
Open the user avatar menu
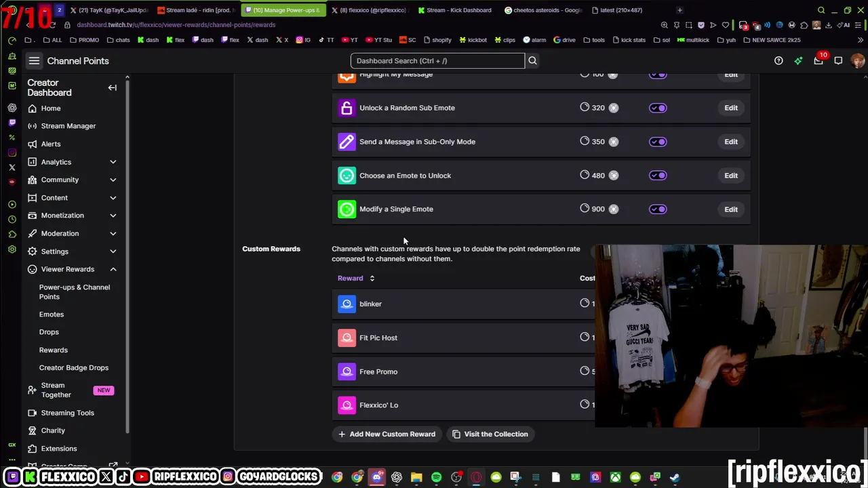pos(858,61)
